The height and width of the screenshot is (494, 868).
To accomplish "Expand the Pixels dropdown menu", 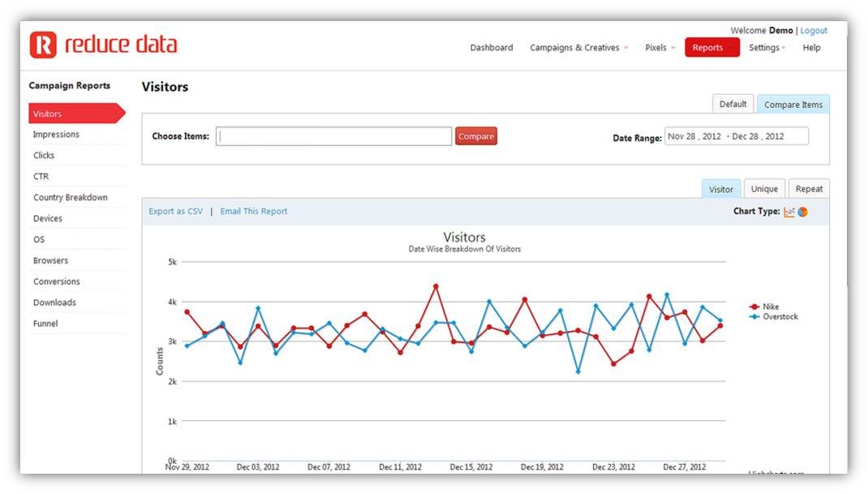I will [660, 48].
